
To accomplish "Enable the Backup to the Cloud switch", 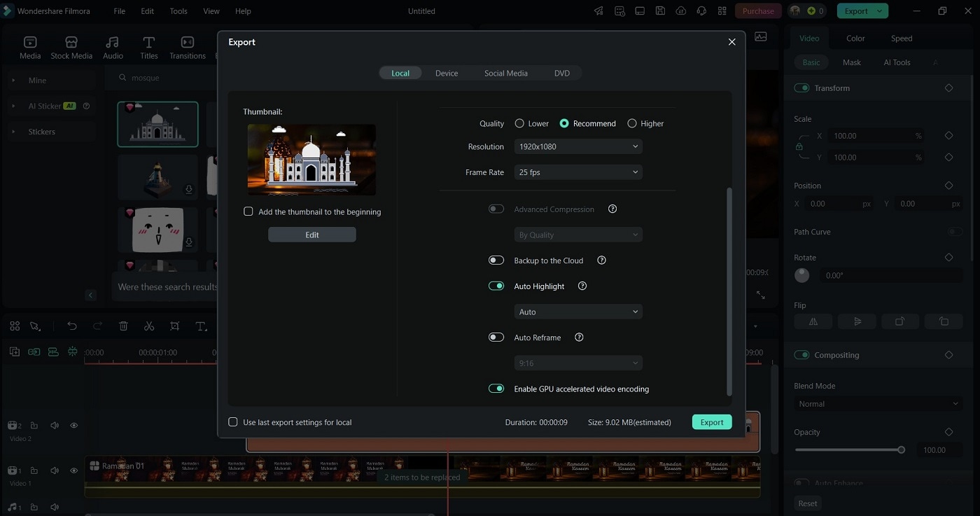I will (x=496, y=260).
